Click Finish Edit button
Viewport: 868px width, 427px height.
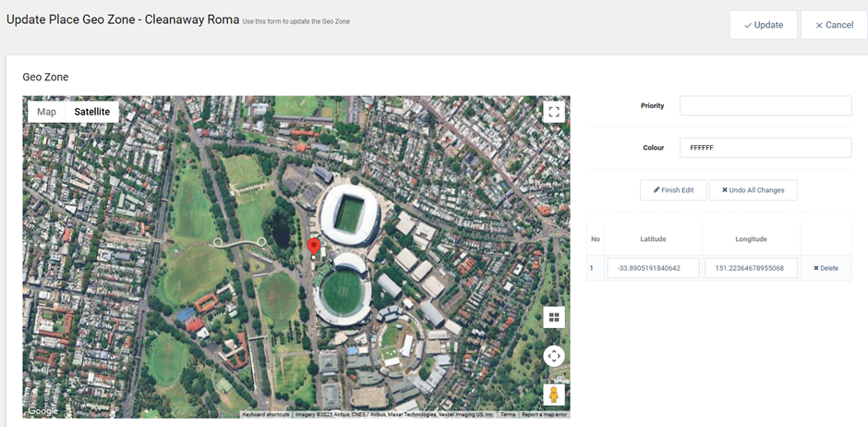tap(673, 190)
